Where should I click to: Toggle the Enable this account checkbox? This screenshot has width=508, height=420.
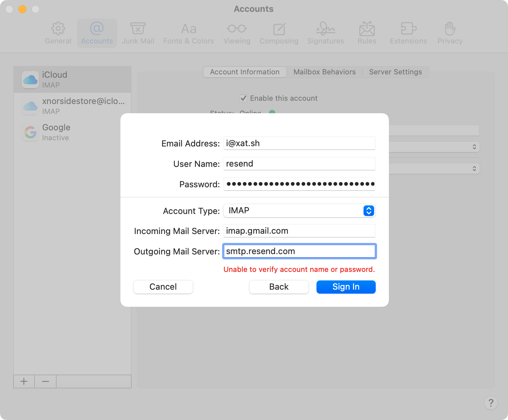pos(243,98)
